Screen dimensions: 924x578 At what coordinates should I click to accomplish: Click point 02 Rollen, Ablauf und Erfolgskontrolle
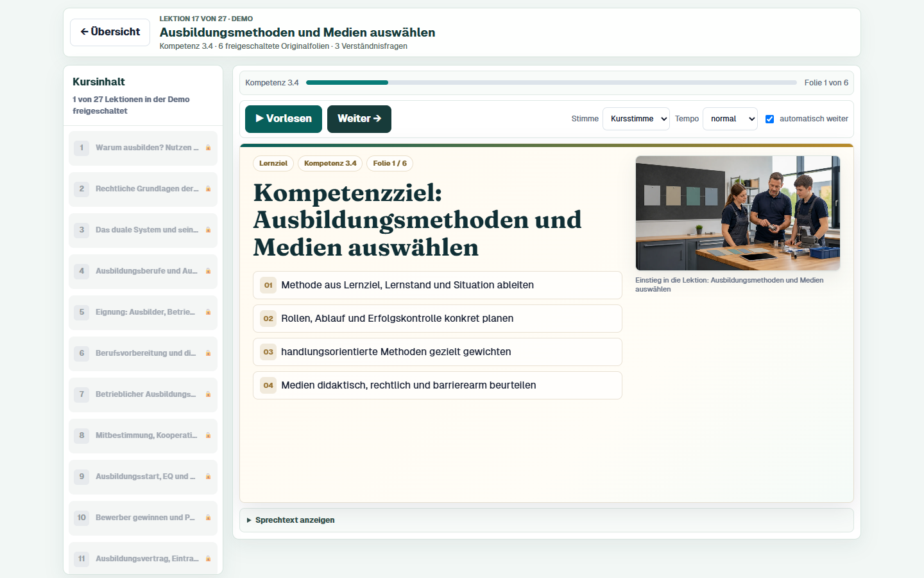[x=438, y=319]
